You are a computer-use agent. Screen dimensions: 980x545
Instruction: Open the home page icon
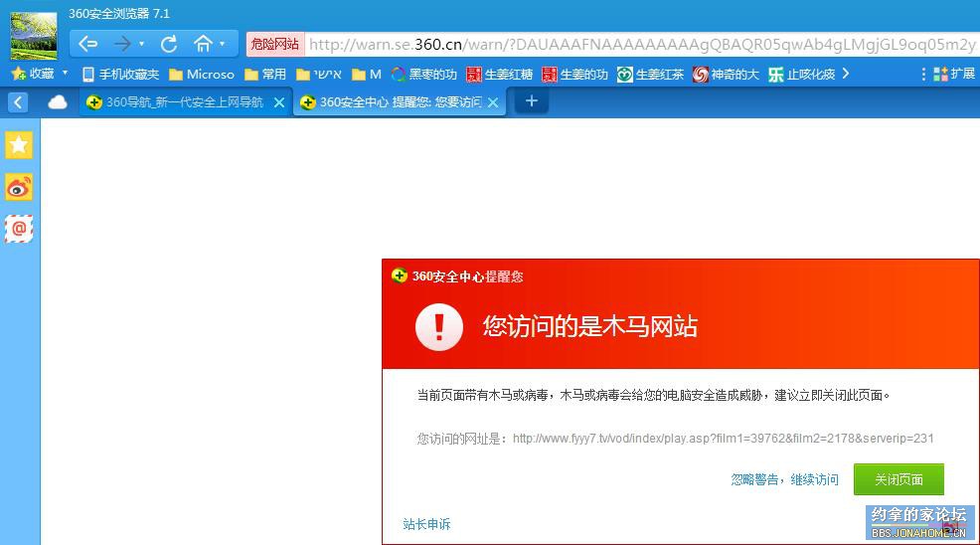pyautogui.click(x=203, y=44)
